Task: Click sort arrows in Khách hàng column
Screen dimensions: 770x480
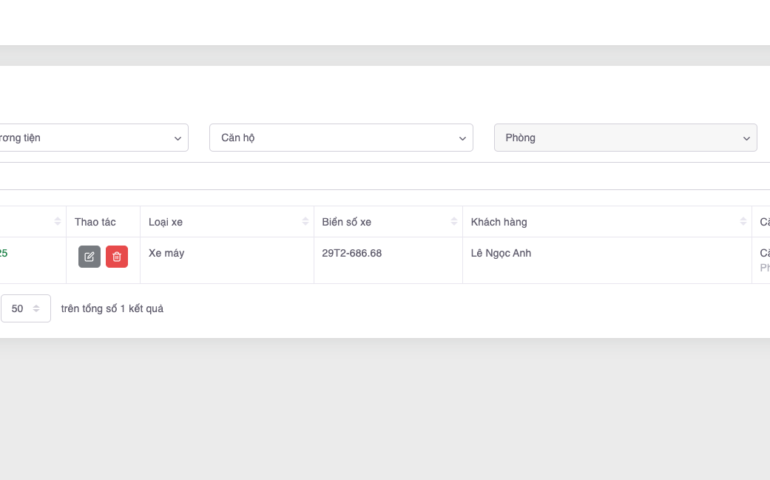Action: point(743,221)
